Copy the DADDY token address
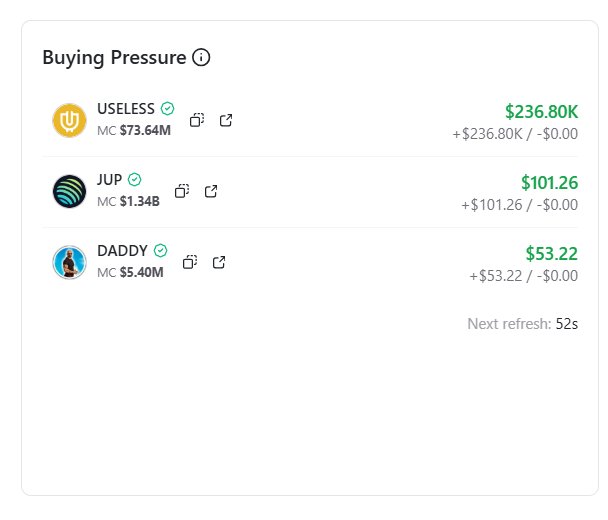Screen dimensions: 608x520 click(190, 262)
